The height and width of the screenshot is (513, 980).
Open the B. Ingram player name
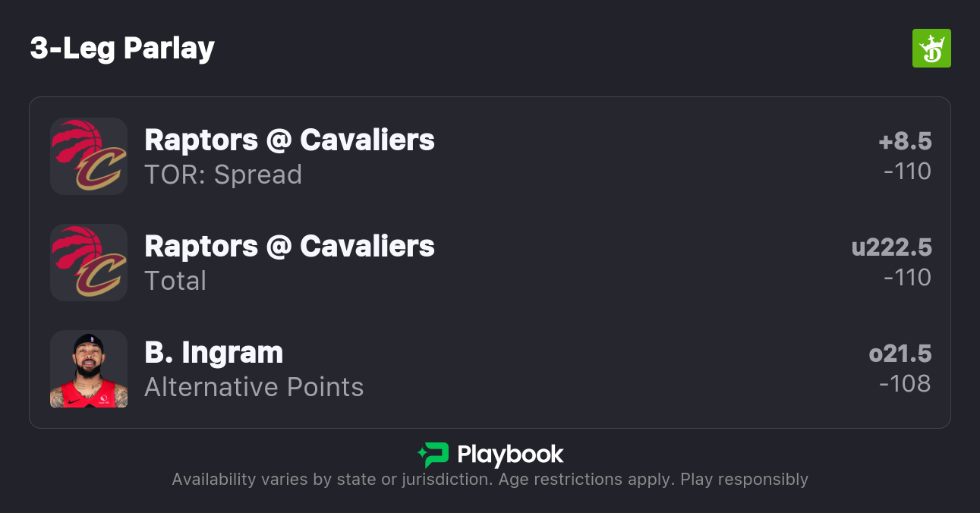point(213,353)
